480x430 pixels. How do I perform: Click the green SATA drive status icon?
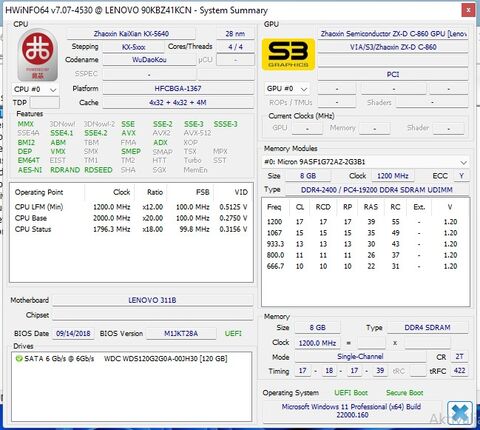19,359
